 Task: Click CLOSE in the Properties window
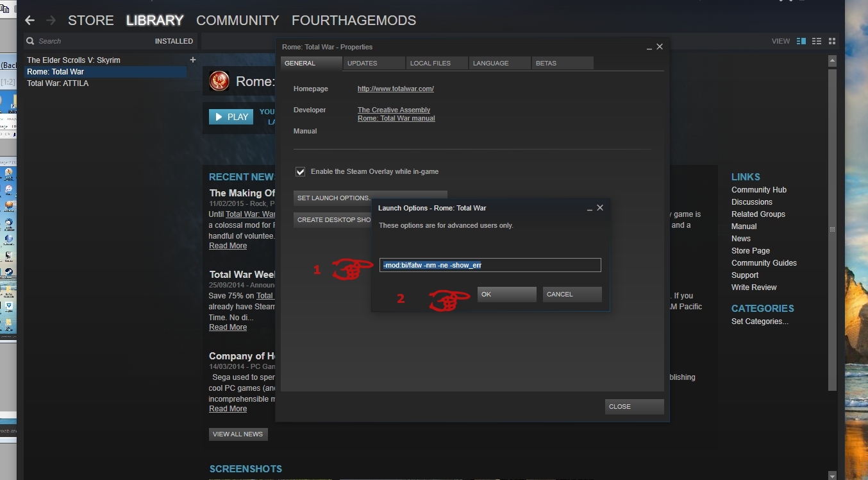635,406
